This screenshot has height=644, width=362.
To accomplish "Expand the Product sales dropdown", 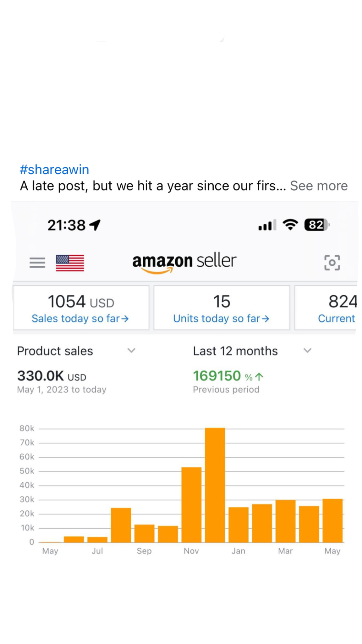I will click(x=131, y=351).
